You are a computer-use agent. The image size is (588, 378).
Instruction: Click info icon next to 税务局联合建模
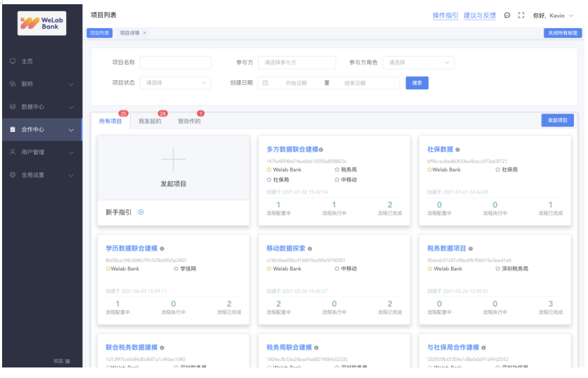click(x=317, y=348)
